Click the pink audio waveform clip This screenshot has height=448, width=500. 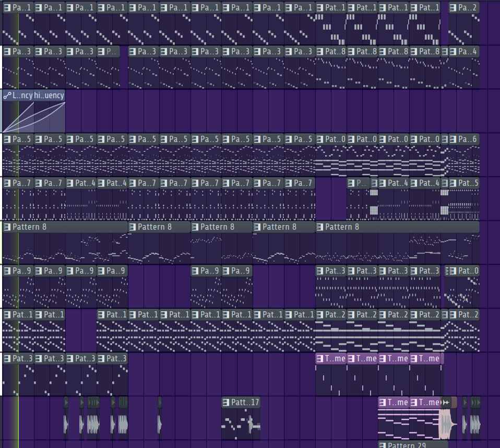click(448, 424)
